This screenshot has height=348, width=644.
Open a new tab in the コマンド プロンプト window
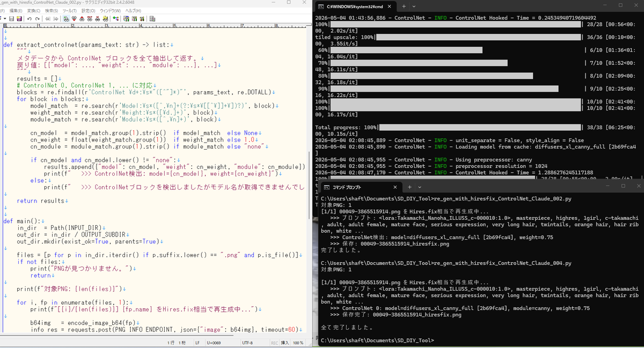click(x=411, y=187)
